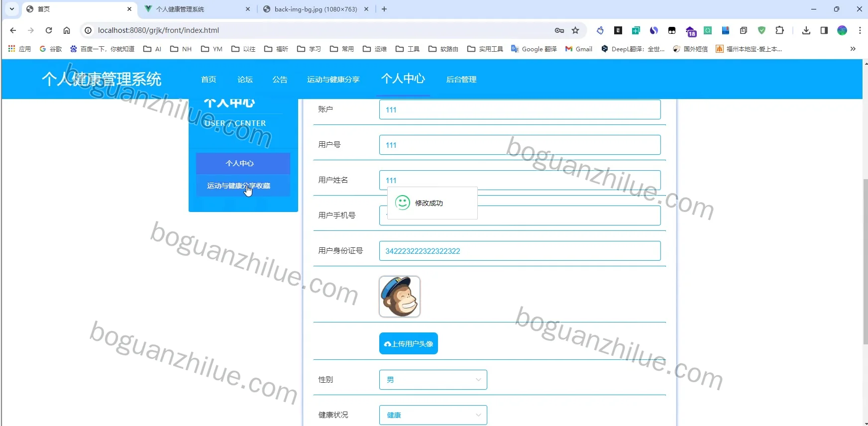868x426 pixels.
Task: Close the 个人健康管理系统 tab
Action: (x=248, y=9)
